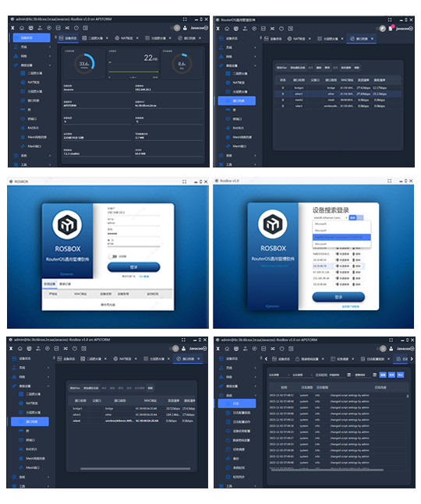Image resolution: width=421 pixels, height=504 pixels.
Task: Open network adapter dropdown in device search dialog
Action: coord(331,218)
